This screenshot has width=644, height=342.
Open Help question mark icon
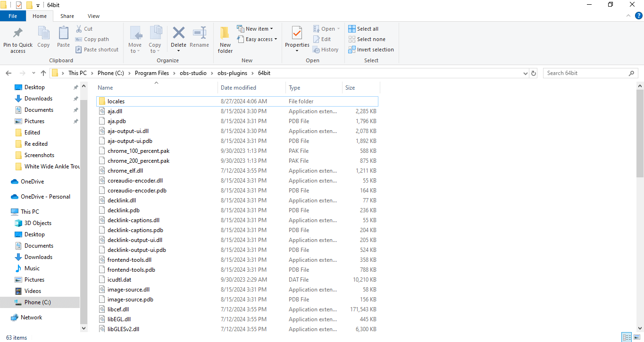639,16
